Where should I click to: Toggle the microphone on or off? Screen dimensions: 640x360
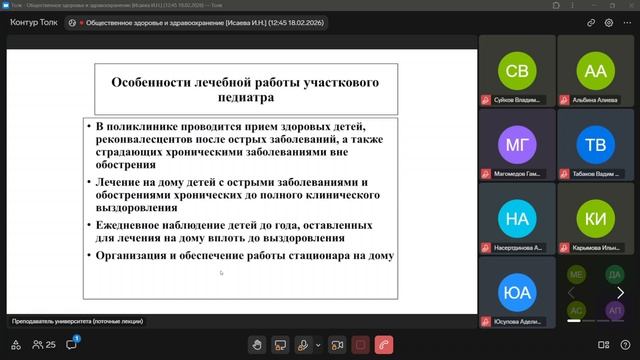pos(303,345)
